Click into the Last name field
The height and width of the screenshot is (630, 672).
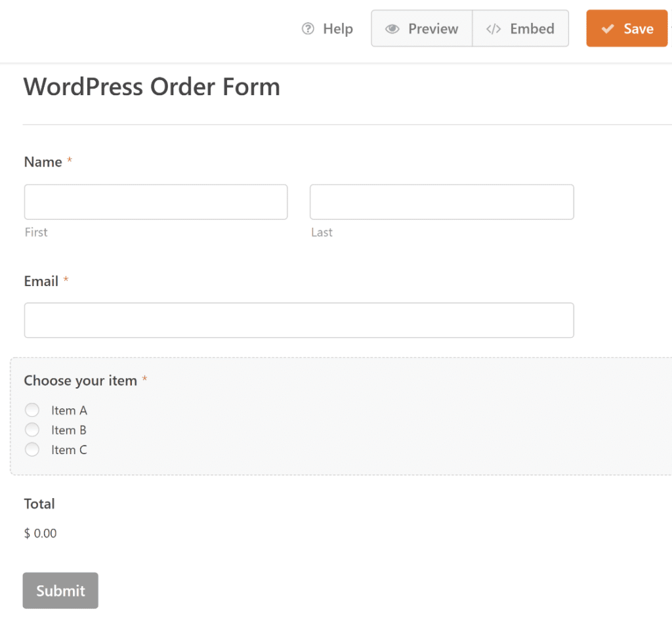click(442, 202)
